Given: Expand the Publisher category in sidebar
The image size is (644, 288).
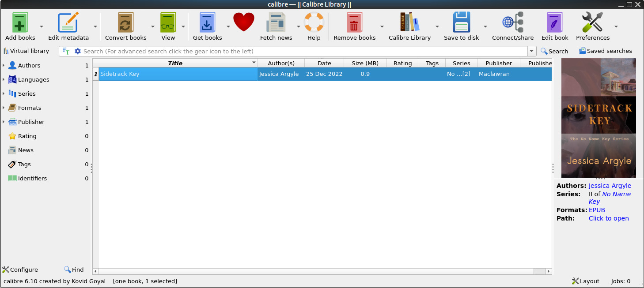Looking at the screenshot, I should click(x=4, y=122).
